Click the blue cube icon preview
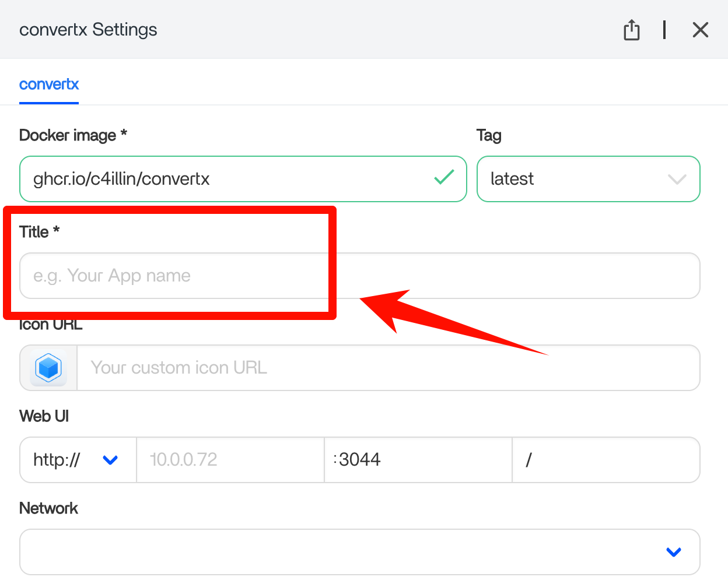The height and width of the screenshot is (584, 728). [48, 368]
